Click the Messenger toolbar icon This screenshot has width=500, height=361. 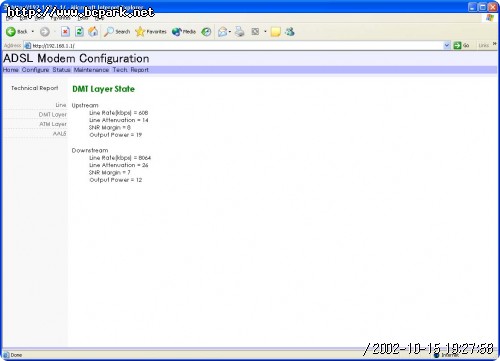[290, 32]
